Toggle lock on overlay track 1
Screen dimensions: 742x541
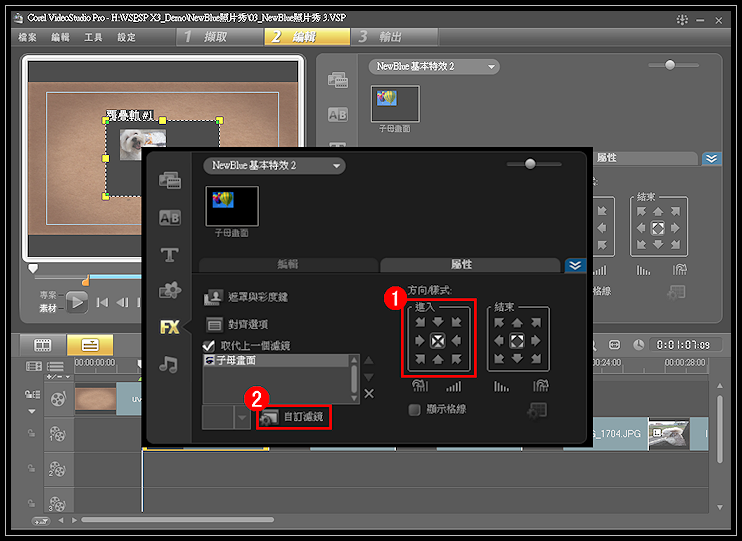coord(31,433)
